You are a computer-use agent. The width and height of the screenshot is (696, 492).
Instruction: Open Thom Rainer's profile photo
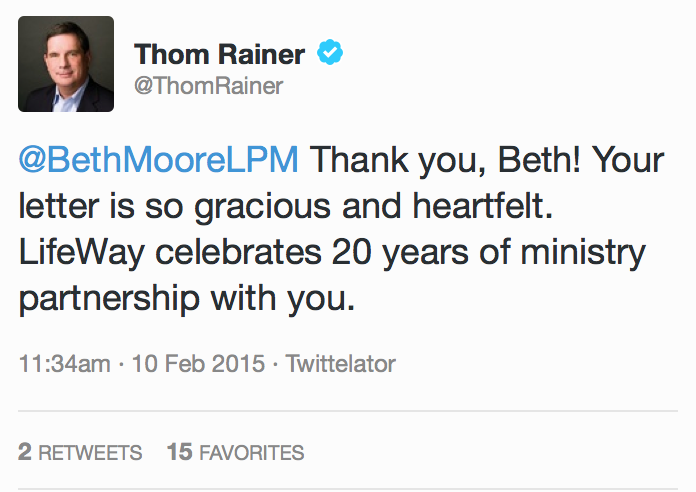click(66, 63)
